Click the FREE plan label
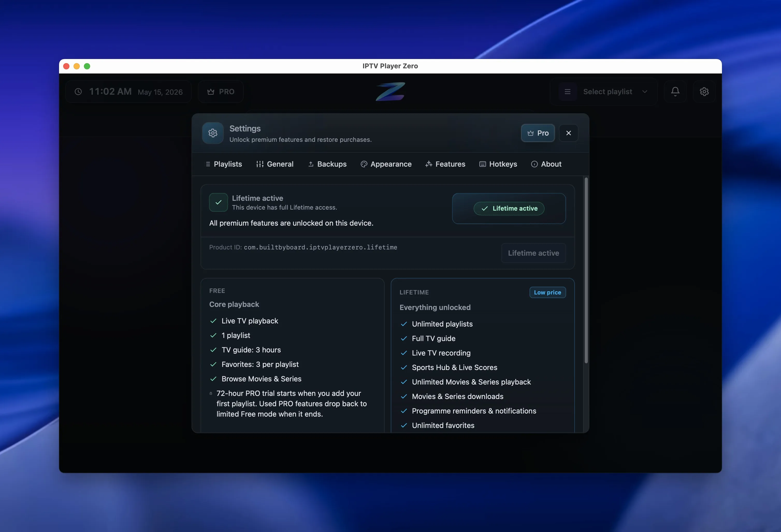 pos(217,291)
